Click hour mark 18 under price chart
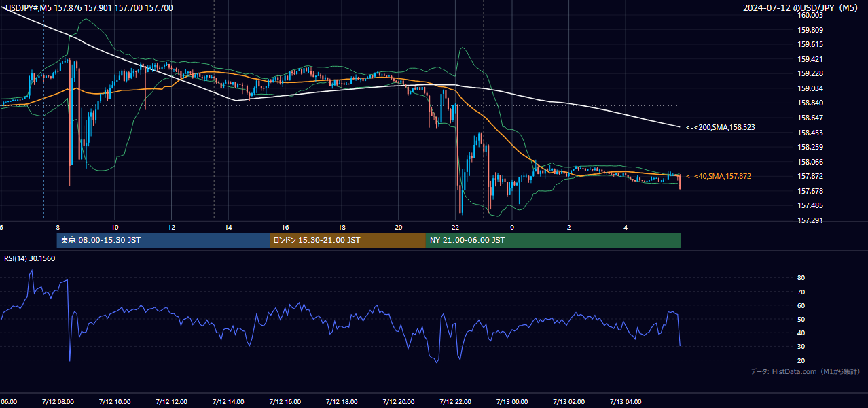This screenshot has height=408, width=868. pos(342,227)
